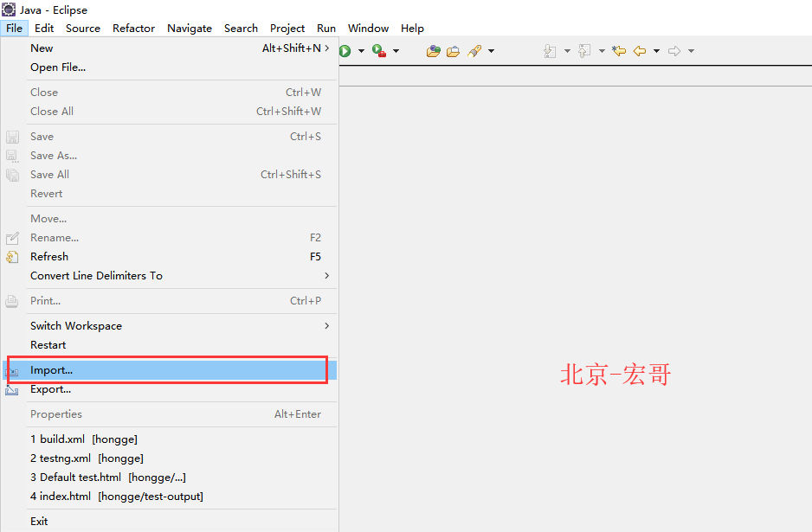The width and height of the screenshot is (812, 532).
Task: Open the Edit menu
Action: (x=44, y=28)
